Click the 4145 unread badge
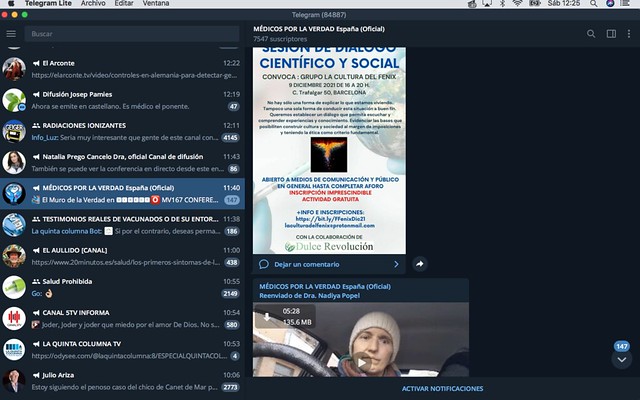640x400 pixels. coord(230,138)
